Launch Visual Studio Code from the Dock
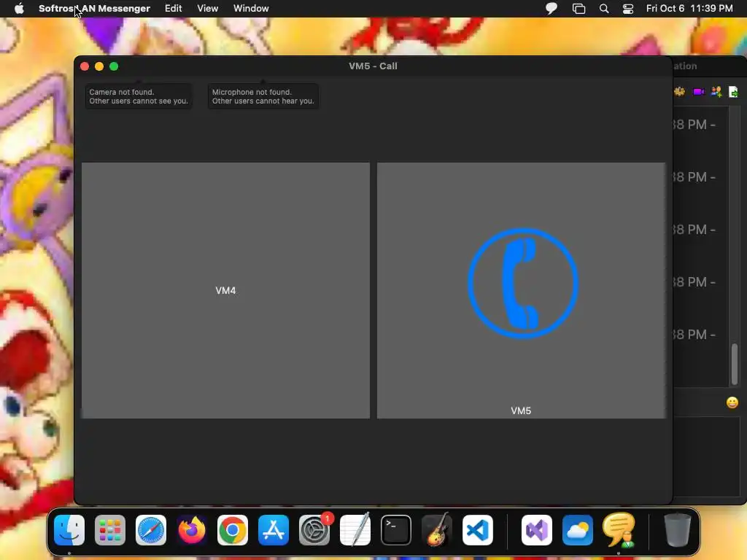This screenshot has height=560, width=747. [x=478, y=530]
